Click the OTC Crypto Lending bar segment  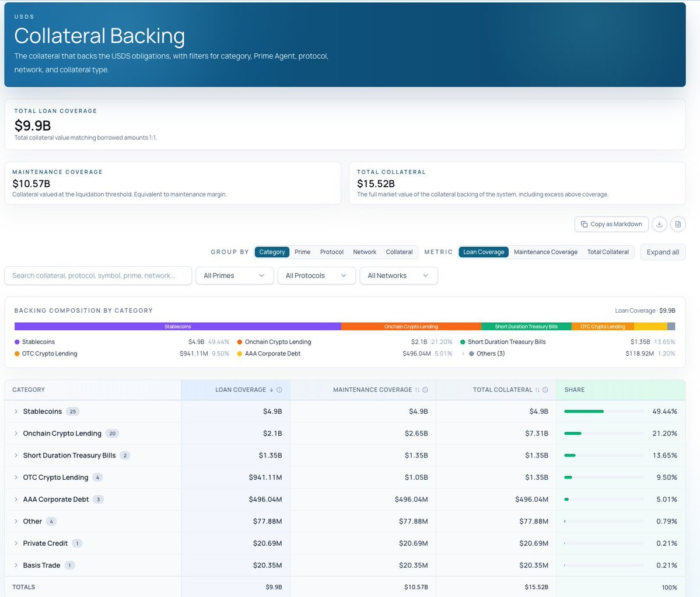603,327
